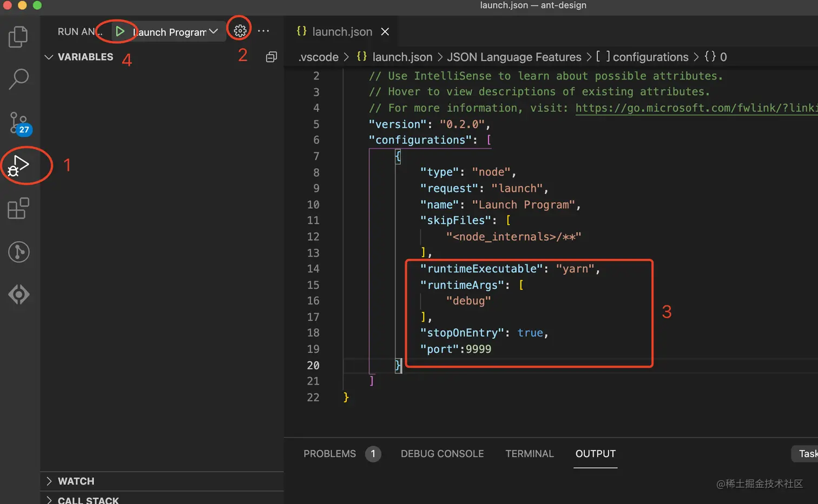Screen dimensions: 818x504
Task: Click the RUN AND DEBUG panel title
Action: 80,32
